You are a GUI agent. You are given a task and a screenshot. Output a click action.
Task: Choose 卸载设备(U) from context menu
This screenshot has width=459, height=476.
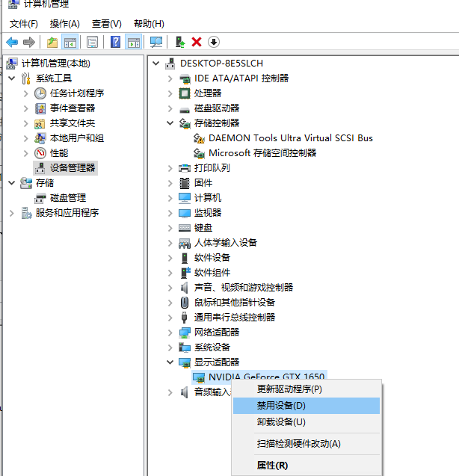(x=306, y=422)
